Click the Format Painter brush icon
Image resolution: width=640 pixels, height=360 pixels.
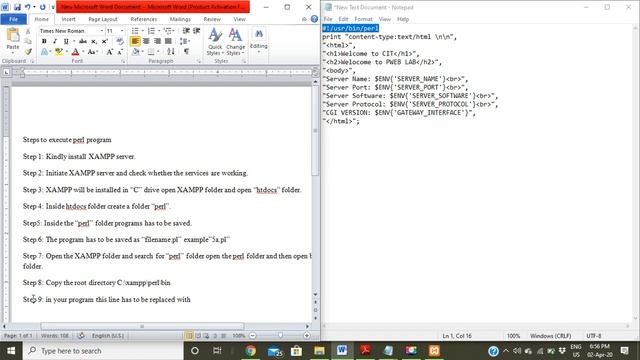click(28, 51)
